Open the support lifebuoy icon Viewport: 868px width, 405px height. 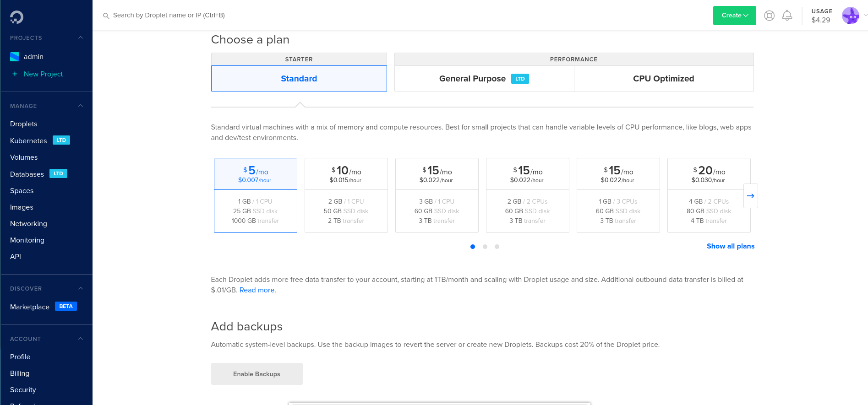(x=769, y=16)
